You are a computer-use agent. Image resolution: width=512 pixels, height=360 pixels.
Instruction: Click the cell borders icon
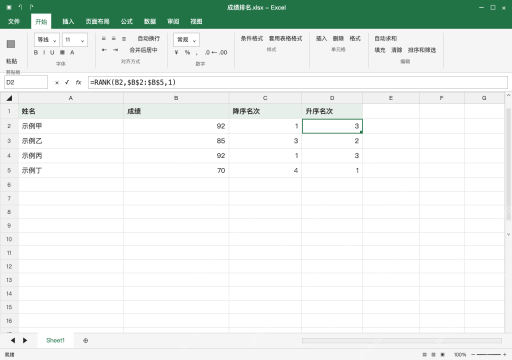click(x=62, y=52)
